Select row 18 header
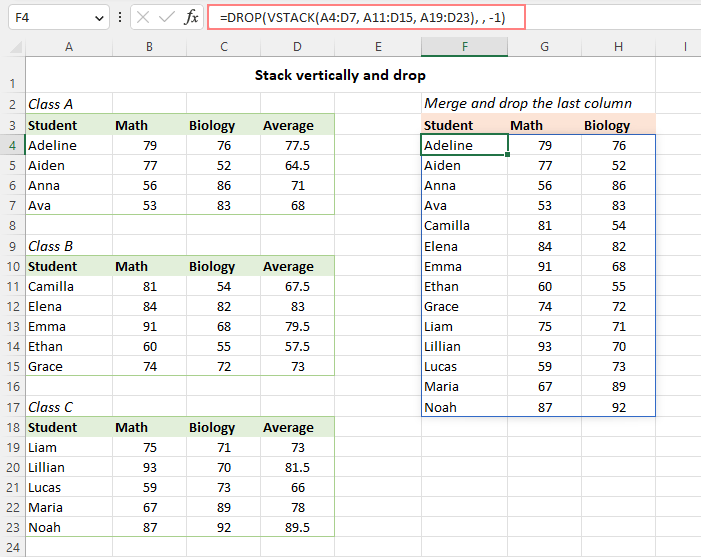 (x=12, y=427)
